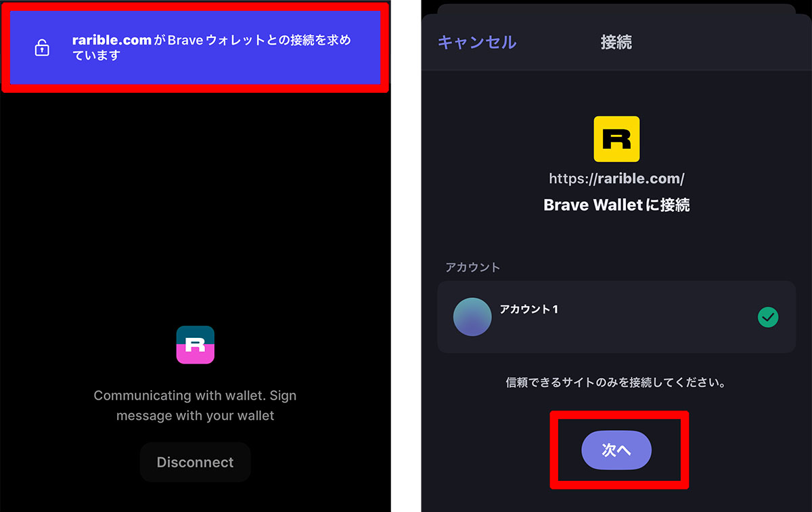Screen dimensions: 812x512
Task: Open the https://rarible.com/ URL text
Action: point(616,179)
